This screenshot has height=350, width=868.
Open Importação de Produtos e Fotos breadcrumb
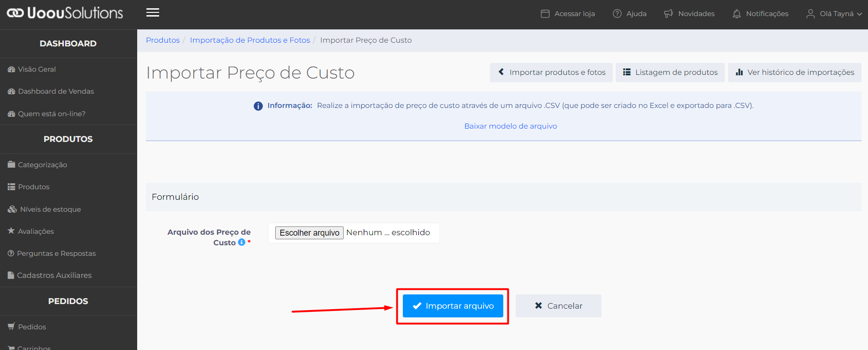[250, 40]
